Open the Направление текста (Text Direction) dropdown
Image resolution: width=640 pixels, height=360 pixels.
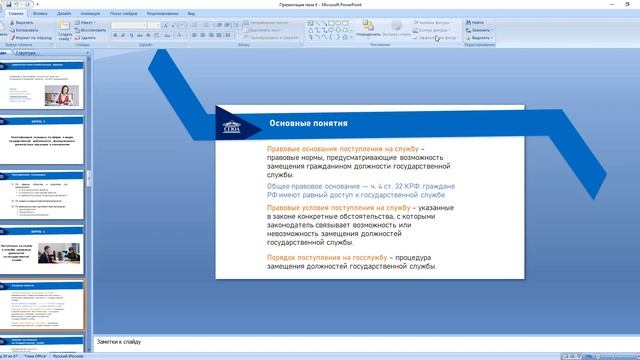[x=268, y=23]
